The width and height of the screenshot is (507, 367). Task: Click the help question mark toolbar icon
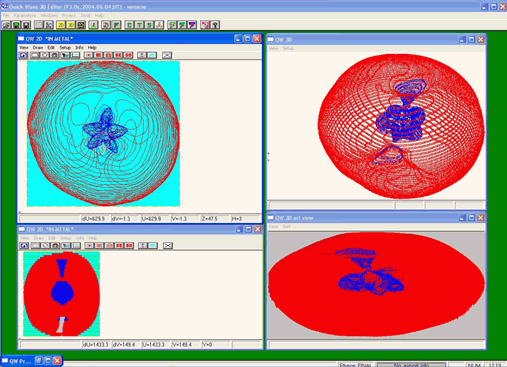[x=215, y=25]
